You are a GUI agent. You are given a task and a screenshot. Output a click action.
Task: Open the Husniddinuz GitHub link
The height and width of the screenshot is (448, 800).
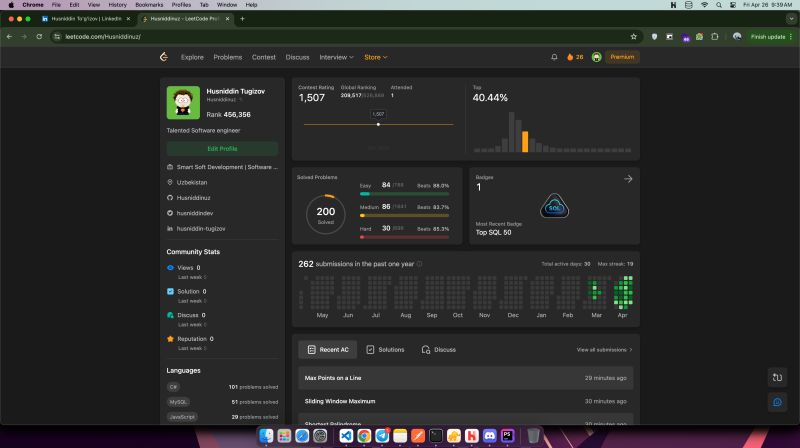tap(193, 197)
